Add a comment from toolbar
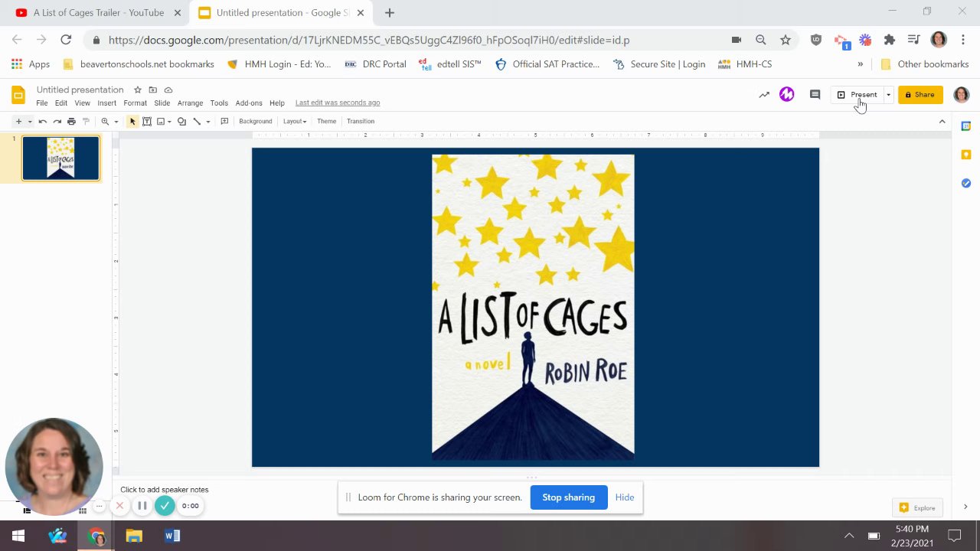 click(224, 121)
